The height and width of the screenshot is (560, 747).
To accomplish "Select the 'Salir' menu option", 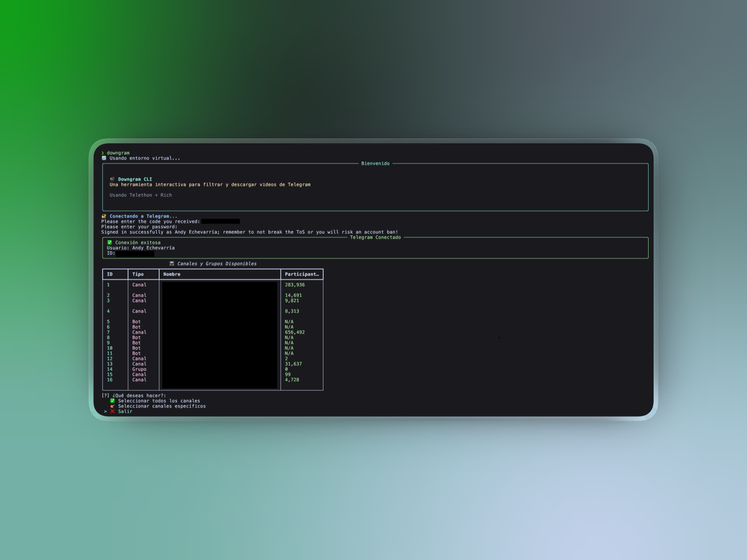I will (x=125, y=411).
